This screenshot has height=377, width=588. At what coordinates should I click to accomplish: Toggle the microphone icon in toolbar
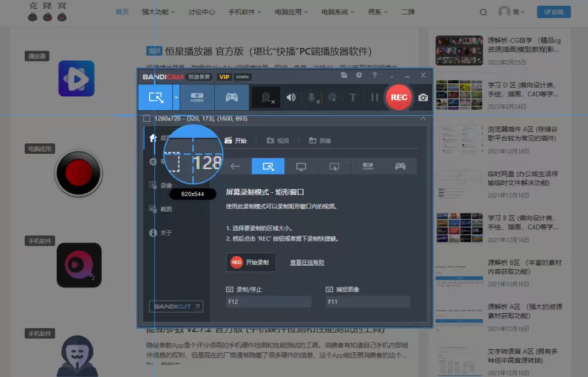pyautogui.click(x=312, y=98)
